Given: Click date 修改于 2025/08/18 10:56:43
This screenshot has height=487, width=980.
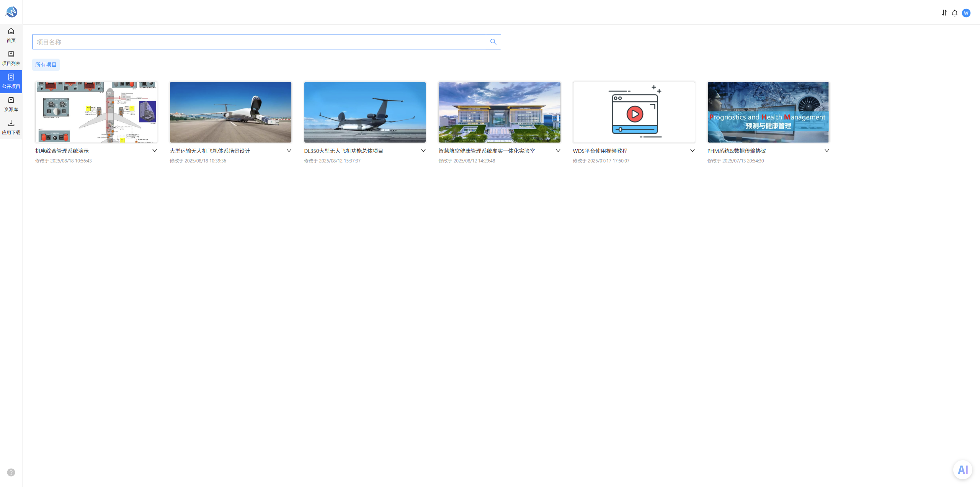Looking at the screenshot, I should point(64,161).
